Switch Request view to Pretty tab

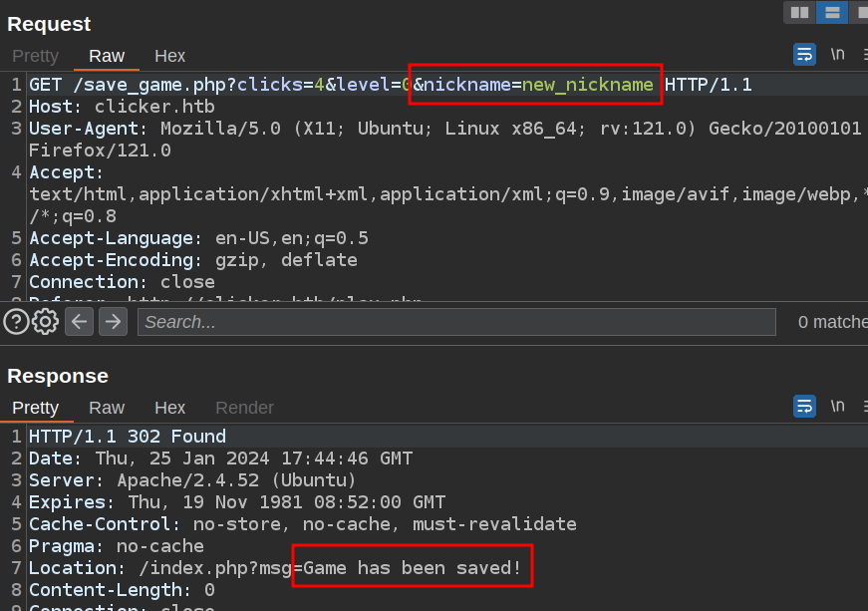point(36,56)
